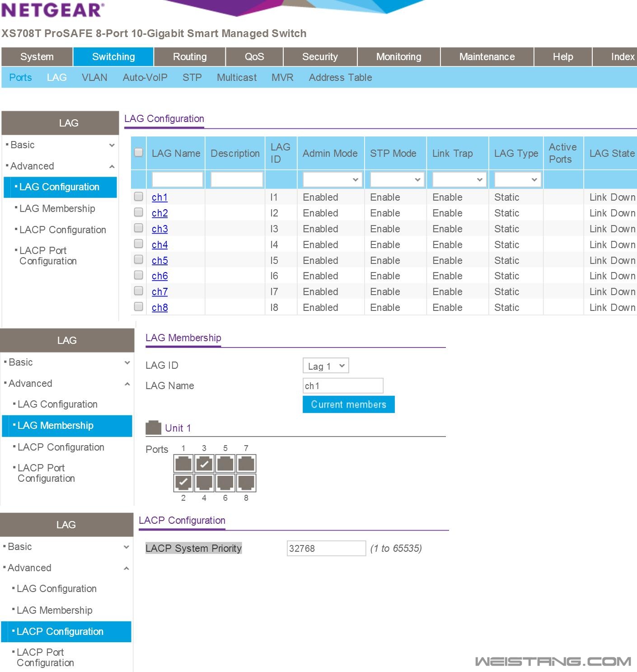Viewport: 637px width, 672px height.
Task: Open the Link Trap filter dropdown
Action: point(459,179)
